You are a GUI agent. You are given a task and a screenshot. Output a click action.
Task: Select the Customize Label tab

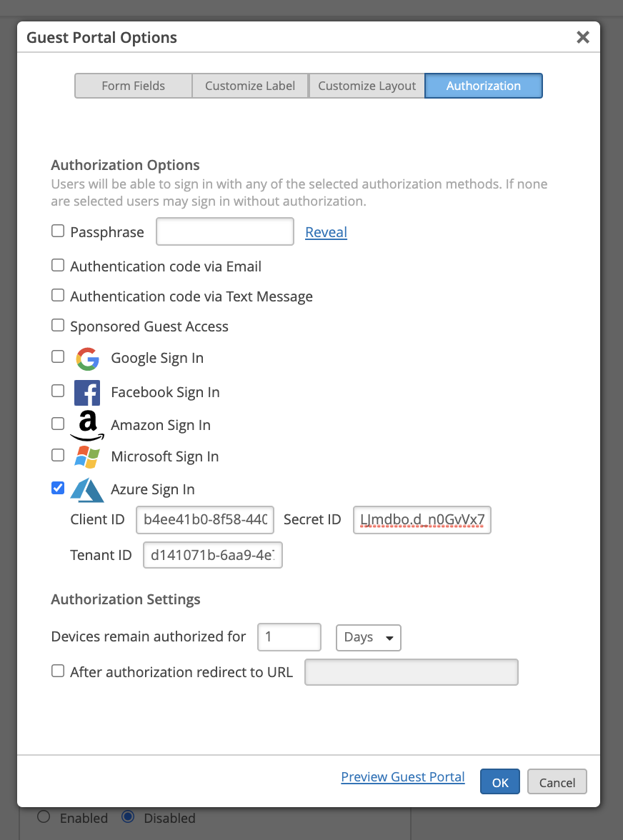point(250,86)
